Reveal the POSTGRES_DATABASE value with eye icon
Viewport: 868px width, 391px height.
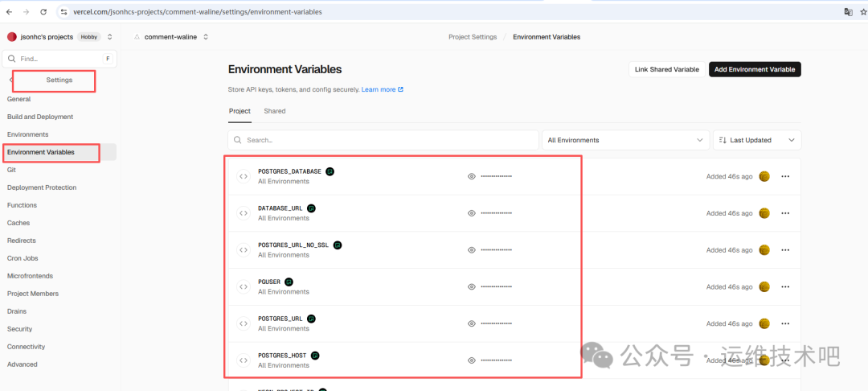click(x=472, y=176)
